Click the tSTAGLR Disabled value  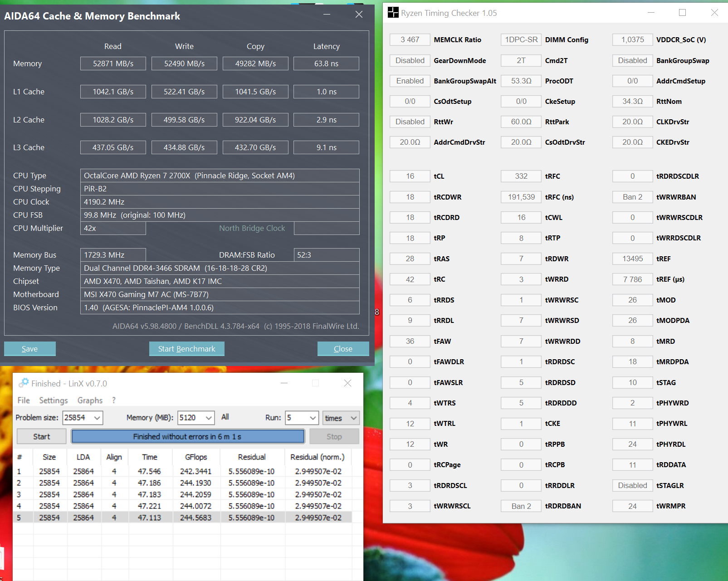(x=633, y=485)
